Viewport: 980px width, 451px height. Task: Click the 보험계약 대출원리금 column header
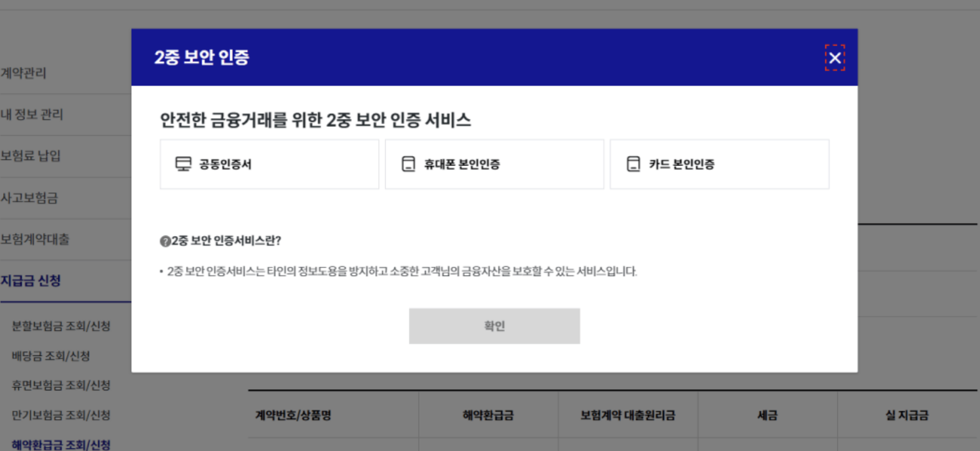pyautogui.click(x=628, y=415)
